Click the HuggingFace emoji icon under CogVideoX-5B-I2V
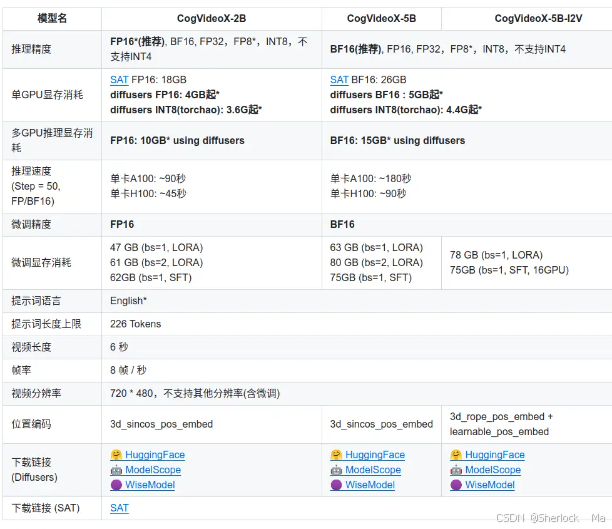612x529 pixels. point(456,455)
